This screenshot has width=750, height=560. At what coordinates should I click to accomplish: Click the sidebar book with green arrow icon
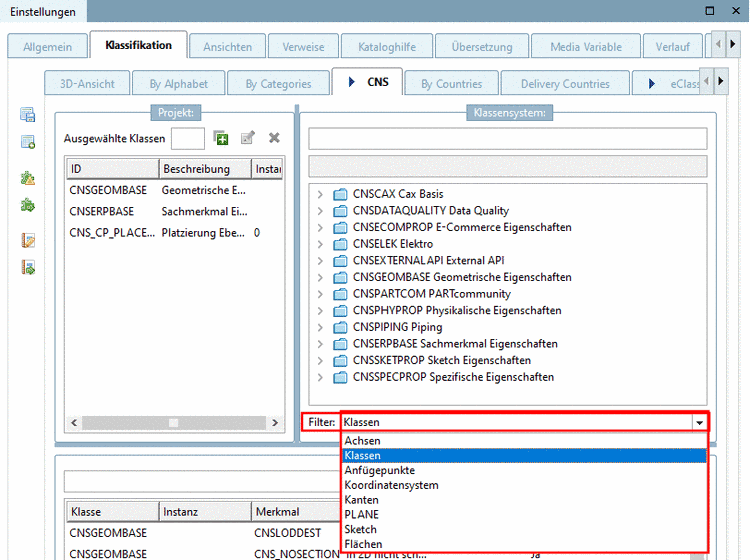[28, 267]
